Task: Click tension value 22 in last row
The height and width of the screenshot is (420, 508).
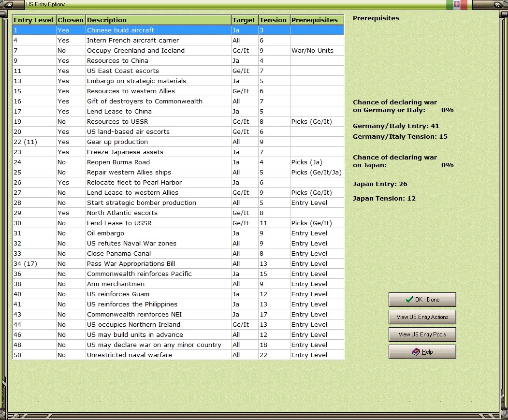Action: (x=274, y=355)
